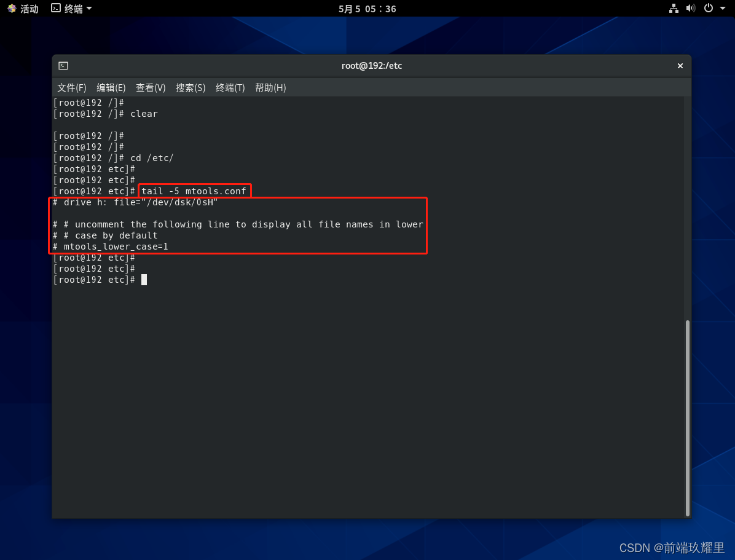Click the volume speaker icon in top bar

691,9
